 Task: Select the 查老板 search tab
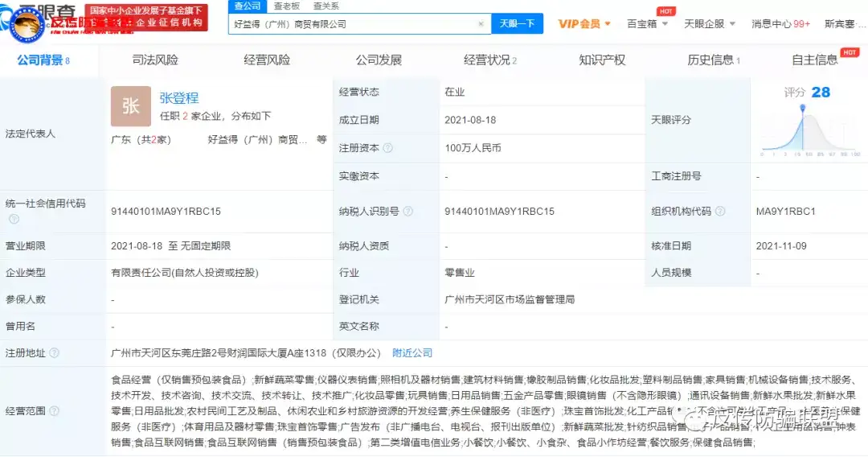287,6
